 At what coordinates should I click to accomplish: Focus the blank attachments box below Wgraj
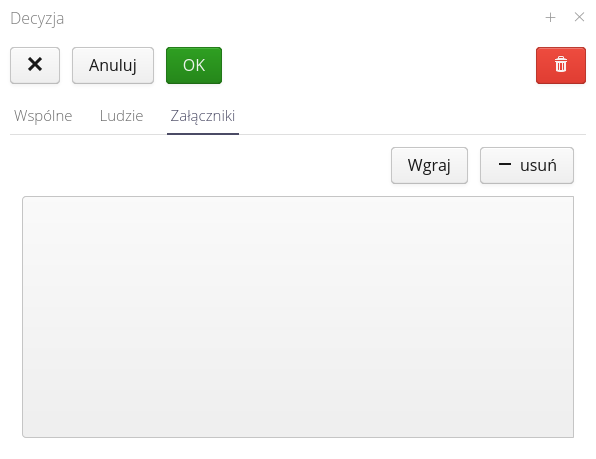click(298, 317)
